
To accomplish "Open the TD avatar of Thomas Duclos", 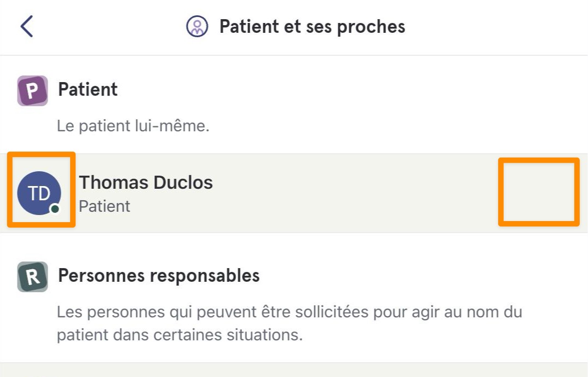I will pos(39,193).
